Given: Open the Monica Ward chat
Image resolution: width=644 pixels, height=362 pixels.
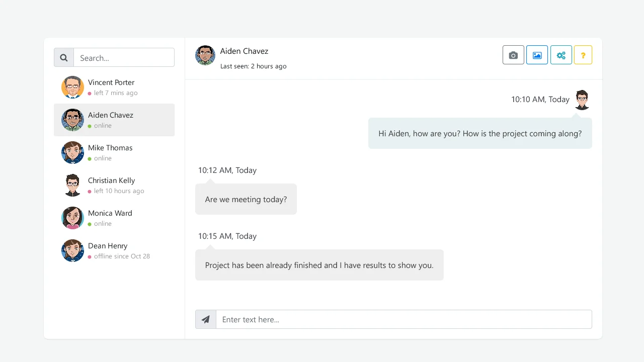Looking at the screenshot, I should pos(114,218).
